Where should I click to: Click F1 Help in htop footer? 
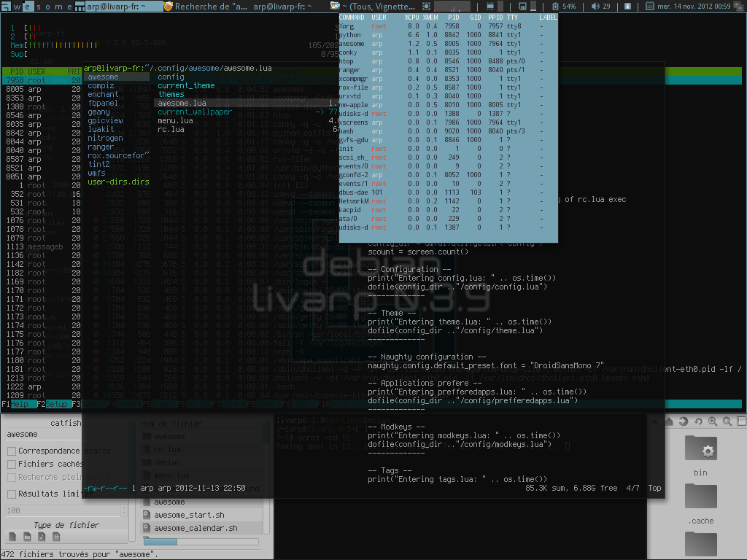[18, 404]
